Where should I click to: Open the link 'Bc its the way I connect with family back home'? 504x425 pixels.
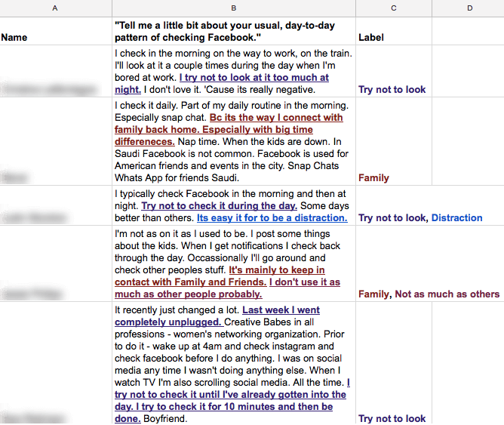point(229,130)
